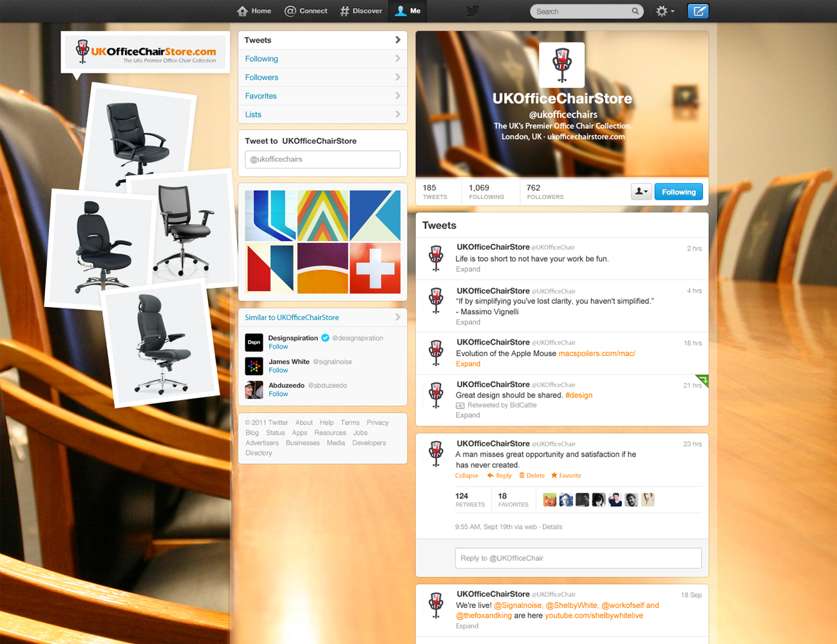This screenshot has width=837, height=644.
Task: Select the Me person icon
Action: click(x=400, y=11)
